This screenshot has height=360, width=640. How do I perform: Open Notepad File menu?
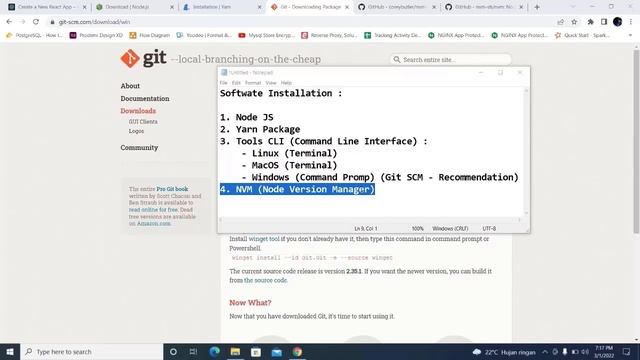tap(224, 83)
